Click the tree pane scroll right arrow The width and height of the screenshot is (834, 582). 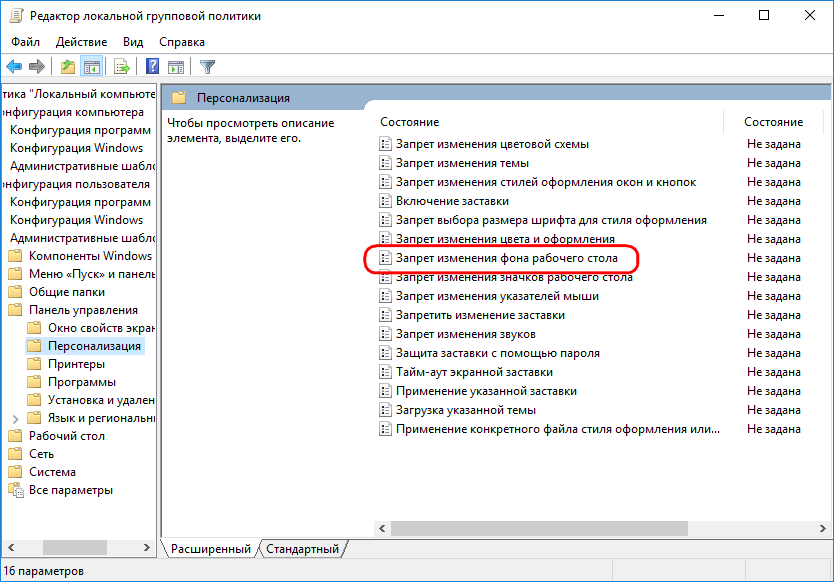(147, 547)
